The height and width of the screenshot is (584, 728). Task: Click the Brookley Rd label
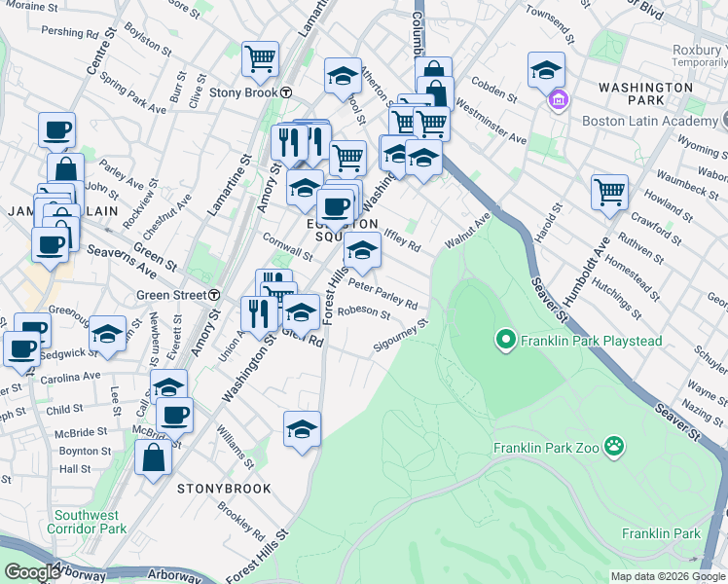(241, 522)
